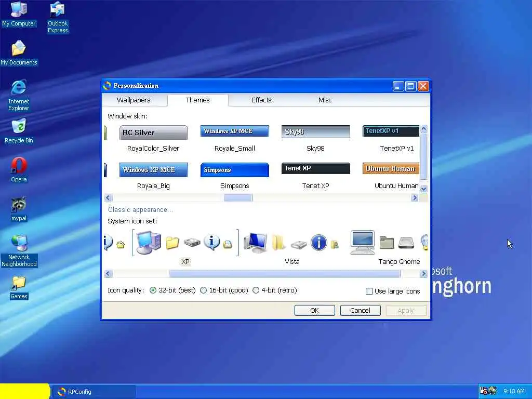Screen dimensions: 532x399
Task: Minimize the Personalization window
Action: (x=398, y=86)
